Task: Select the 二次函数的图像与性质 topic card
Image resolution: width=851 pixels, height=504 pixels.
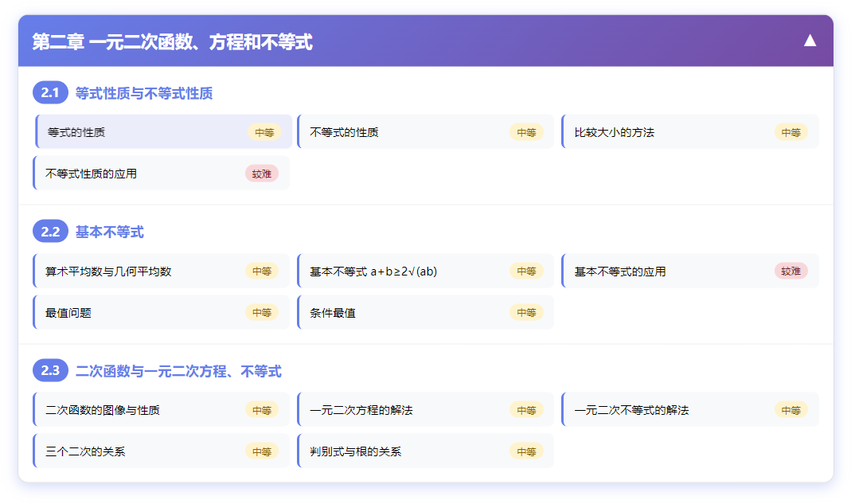Action: tap(161, 409)
